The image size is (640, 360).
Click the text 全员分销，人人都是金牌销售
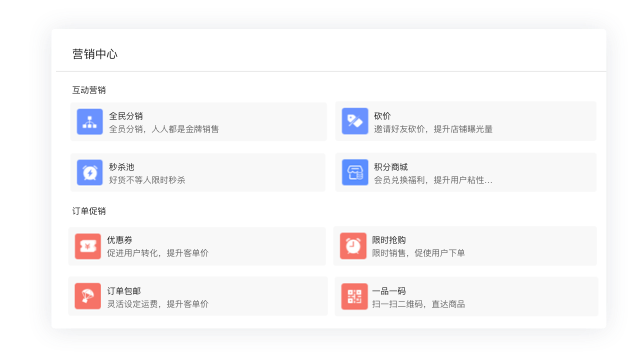tap(164, 129)
